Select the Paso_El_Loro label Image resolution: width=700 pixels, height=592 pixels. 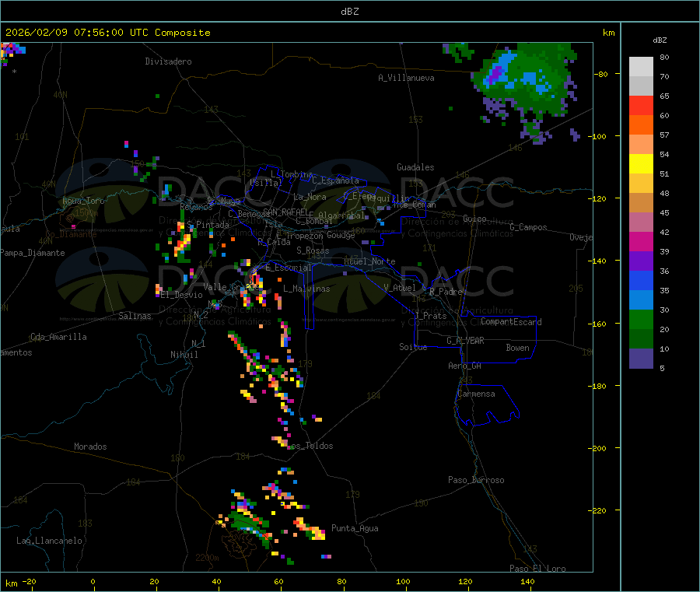(538, 569)
